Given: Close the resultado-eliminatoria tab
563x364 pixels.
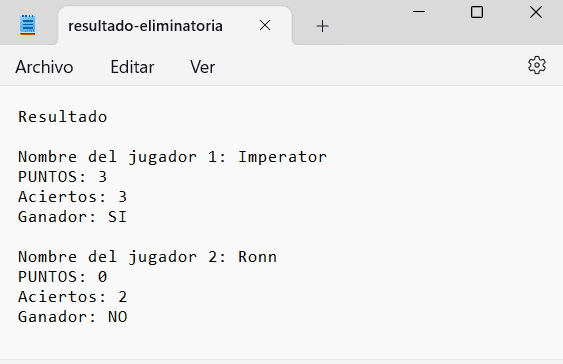Looking at the screenshot, I should pos(265,25).
